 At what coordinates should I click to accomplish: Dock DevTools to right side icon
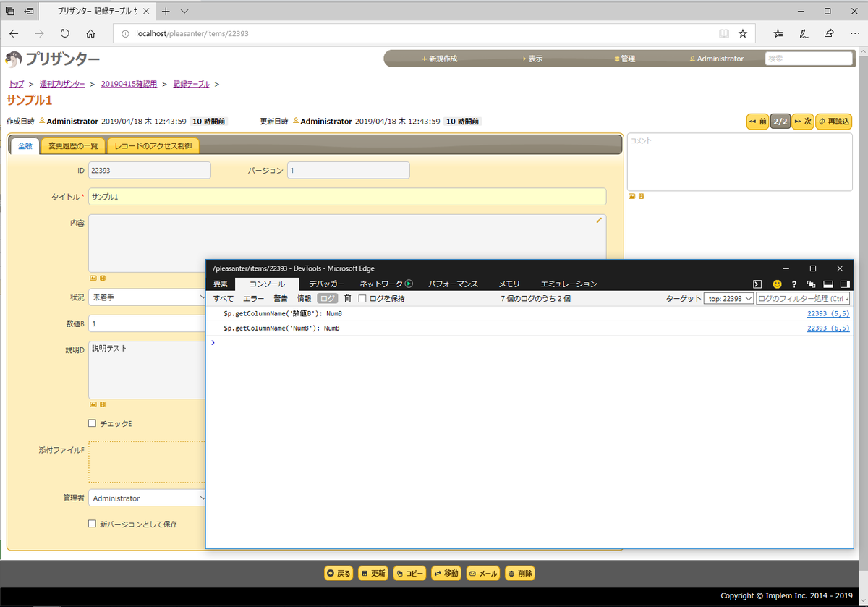point(844,284)
